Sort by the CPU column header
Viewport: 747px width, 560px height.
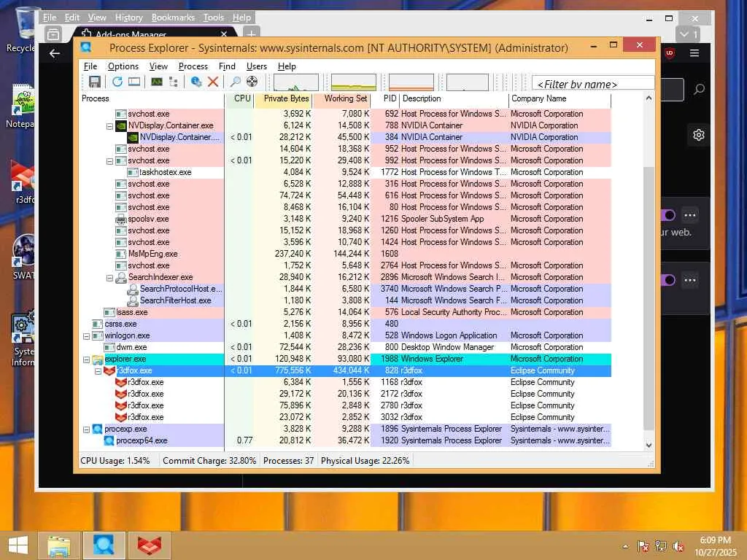[239, 98]
